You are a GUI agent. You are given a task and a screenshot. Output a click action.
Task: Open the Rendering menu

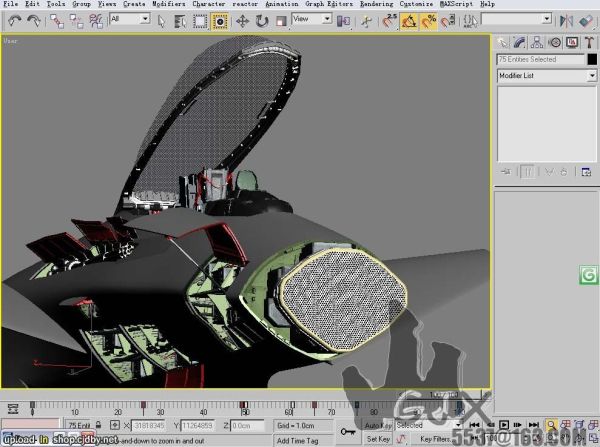coord(376,4)
